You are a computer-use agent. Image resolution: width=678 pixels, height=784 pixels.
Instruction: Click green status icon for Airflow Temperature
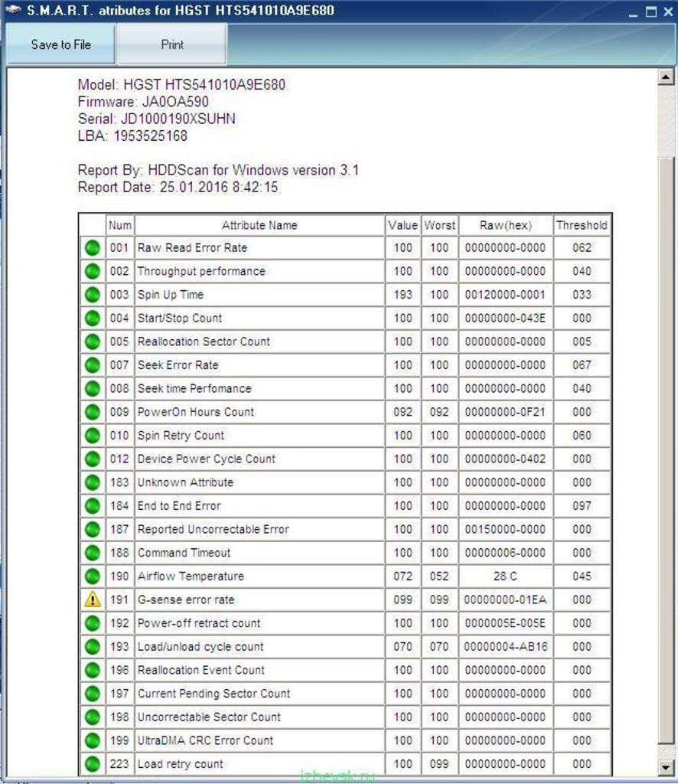point(93,577)
